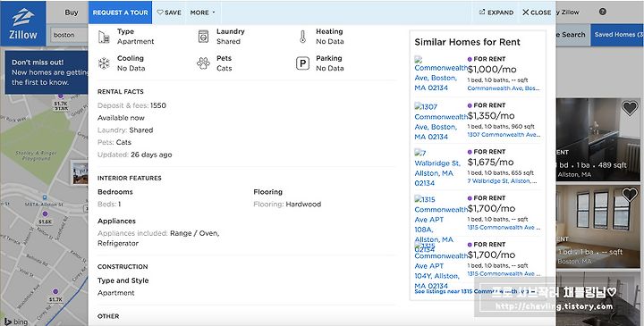Click the 1307 Commonwealth Ave address link
The width and height of the screenshot is (644, 326).
point(504,135)
